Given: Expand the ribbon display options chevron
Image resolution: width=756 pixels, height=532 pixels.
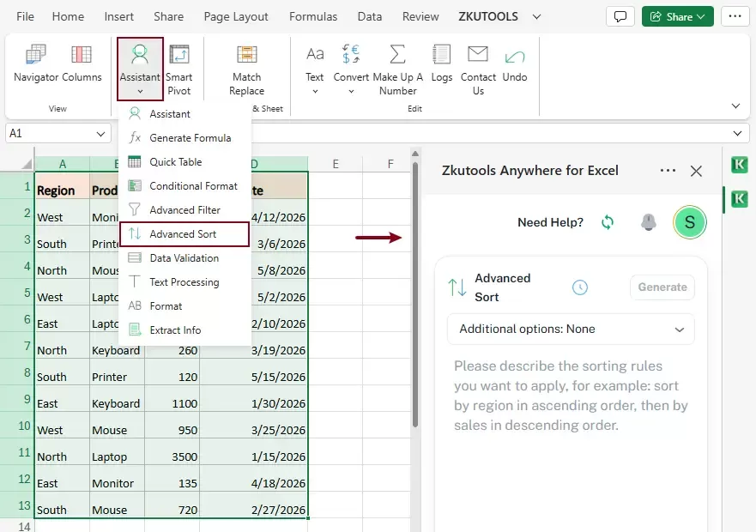Looking at the screenshot, I should [x=735, y=106].
